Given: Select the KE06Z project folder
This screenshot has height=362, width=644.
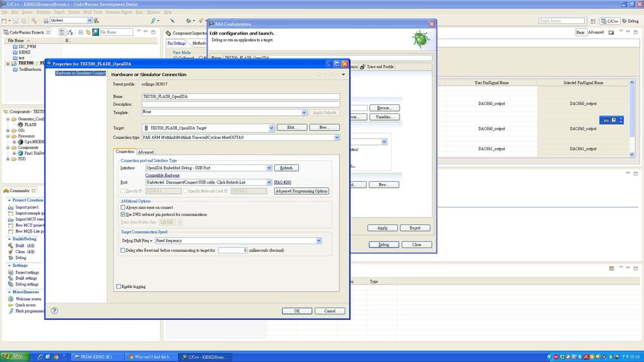Looking at the screenshot, I should 21,52.
